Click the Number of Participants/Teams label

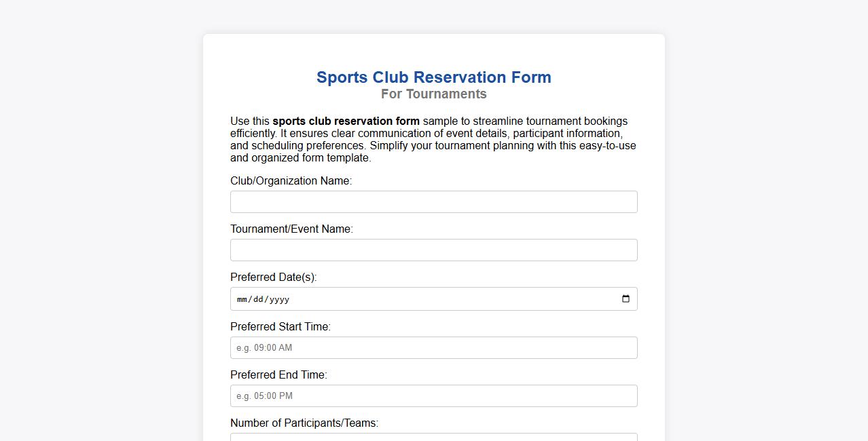coord(304,423)
